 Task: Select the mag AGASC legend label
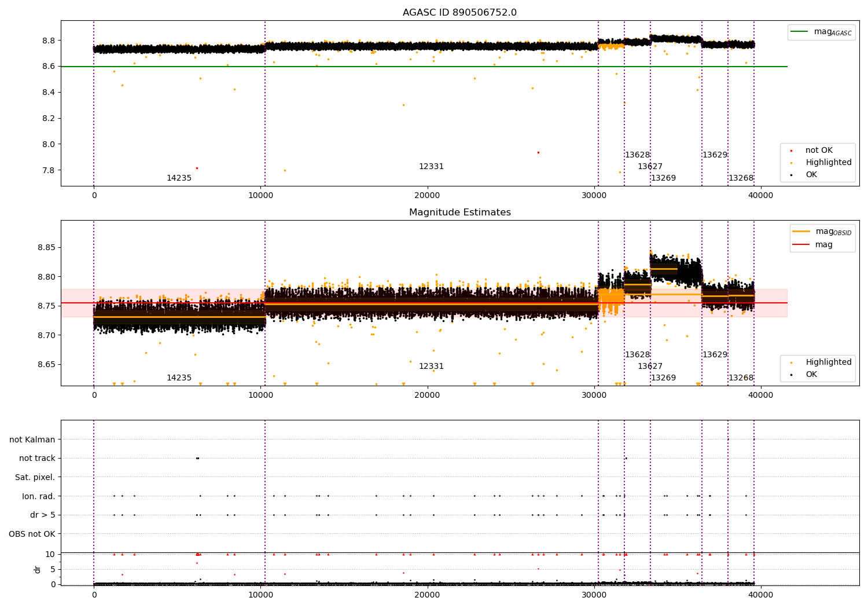coord(833,32)
